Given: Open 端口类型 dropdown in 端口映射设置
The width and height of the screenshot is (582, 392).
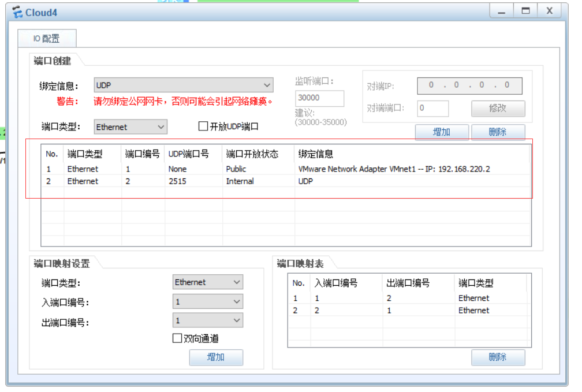Looking at the screenshot, I should [207, 282].
